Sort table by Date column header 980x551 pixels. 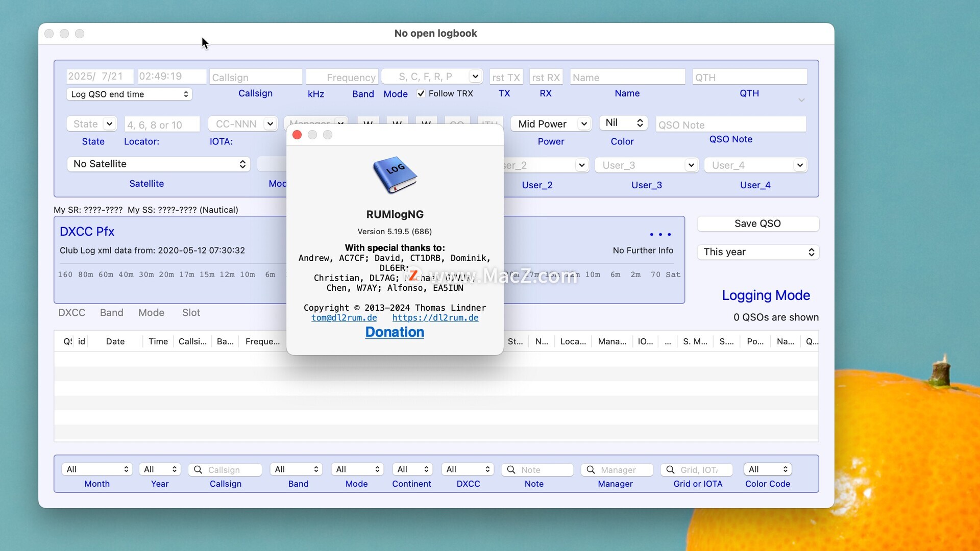point(115,341)
